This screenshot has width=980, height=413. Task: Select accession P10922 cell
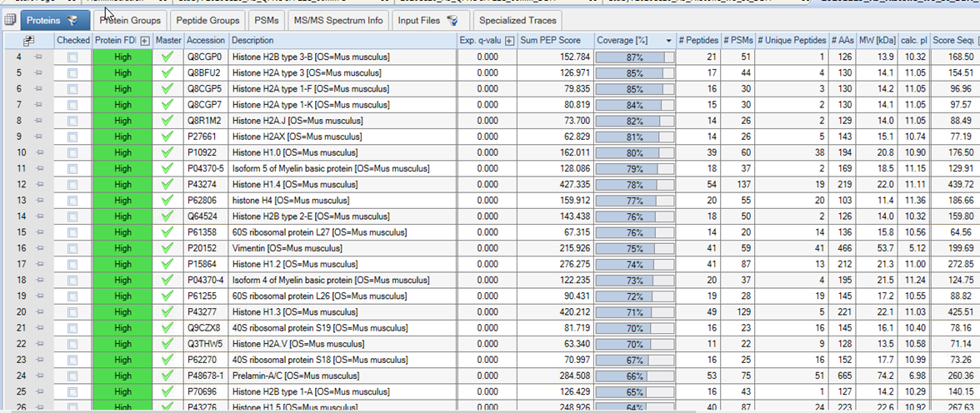click(207, 153)
